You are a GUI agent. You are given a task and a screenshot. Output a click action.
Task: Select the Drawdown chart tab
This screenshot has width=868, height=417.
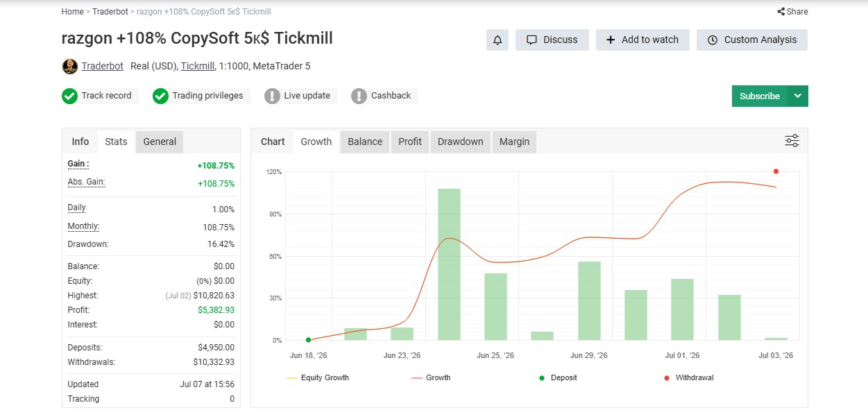coord(461,142)
